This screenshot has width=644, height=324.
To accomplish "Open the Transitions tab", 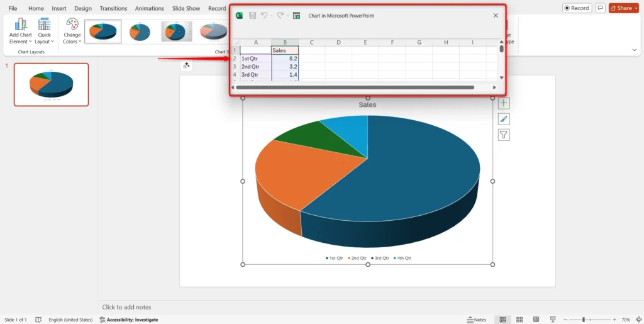I will coord(113,9).
